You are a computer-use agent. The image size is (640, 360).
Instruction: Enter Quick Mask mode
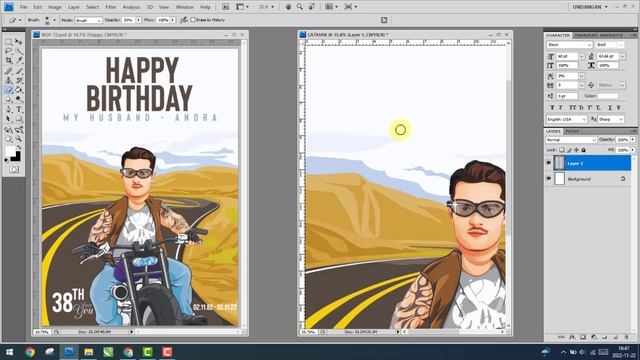[14, 169]
